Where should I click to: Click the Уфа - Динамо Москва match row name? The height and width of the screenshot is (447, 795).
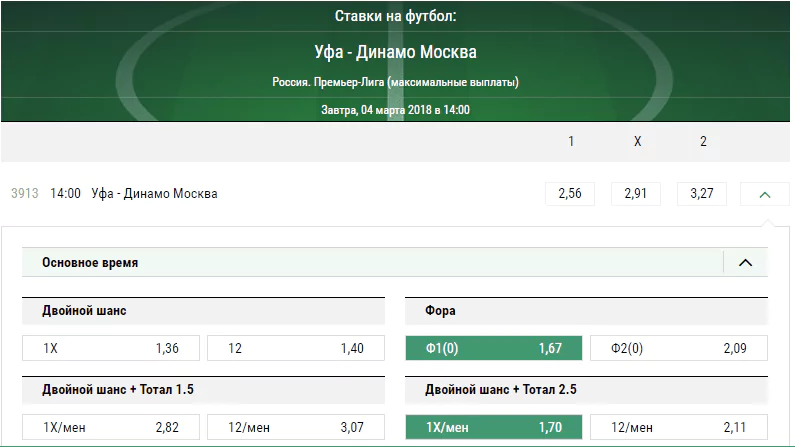[x=154, y=194]
